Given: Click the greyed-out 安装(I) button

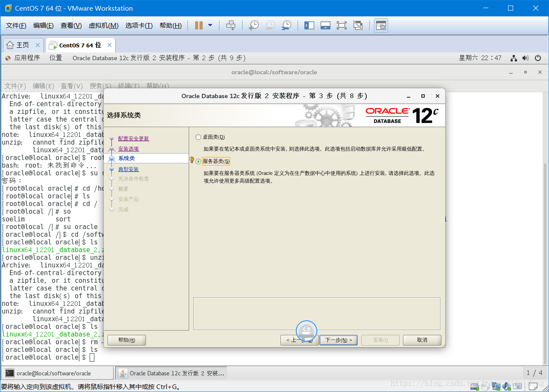Looking at the screenshot, I should click(380, 340).
